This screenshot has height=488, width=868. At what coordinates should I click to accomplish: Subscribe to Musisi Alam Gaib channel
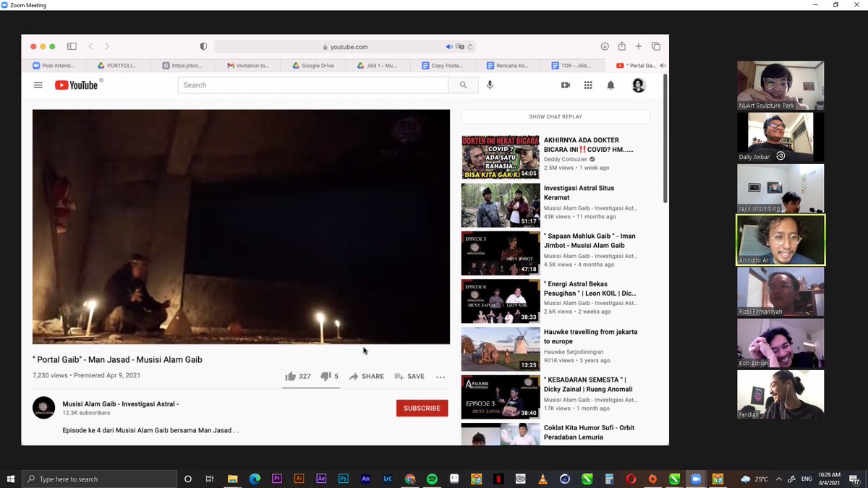coord(422,408)
